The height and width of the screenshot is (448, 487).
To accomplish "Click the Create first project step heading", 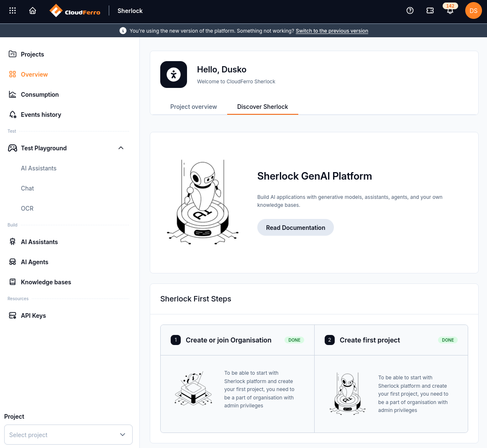I will click(x=369, y=340).
